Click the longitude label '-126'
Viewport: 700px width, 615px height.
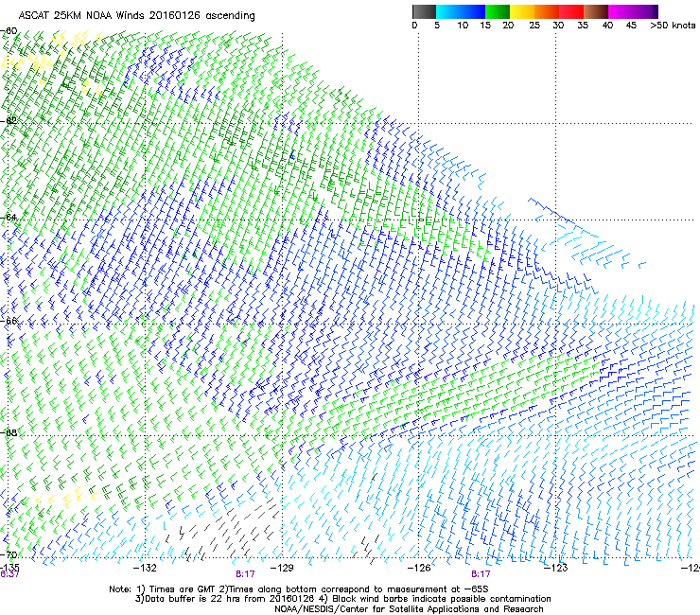tap(419, 568)
